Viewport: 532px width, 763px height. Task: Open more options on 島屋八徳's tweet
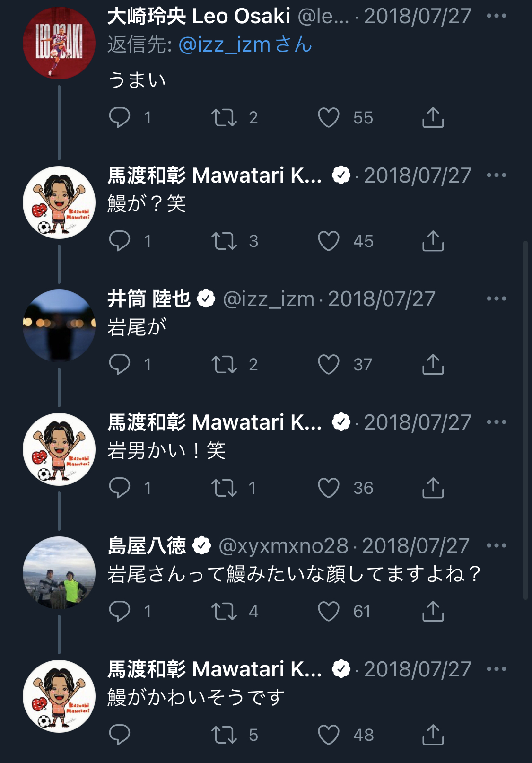[x=496, y=545]
